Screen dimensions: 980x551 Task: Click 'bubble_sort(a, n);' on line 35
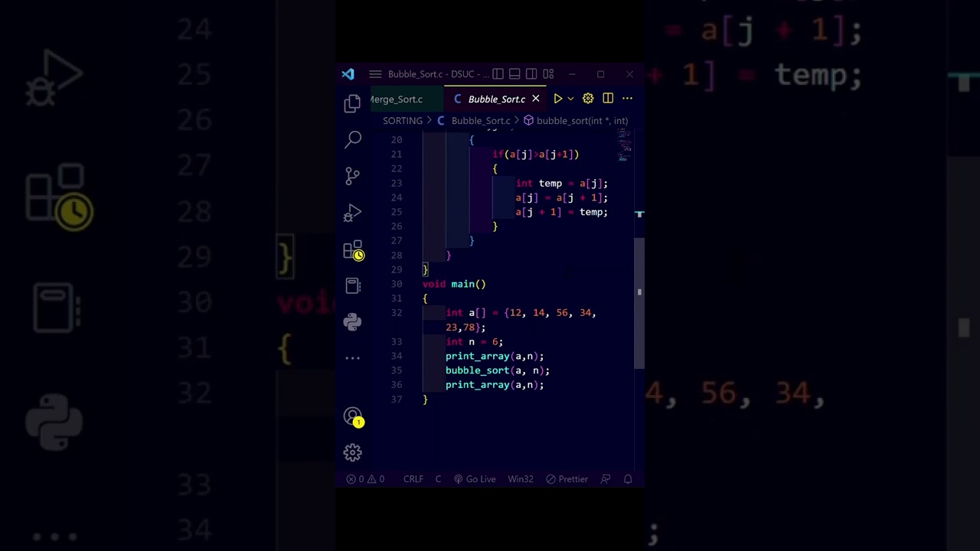tap(498, 370)
